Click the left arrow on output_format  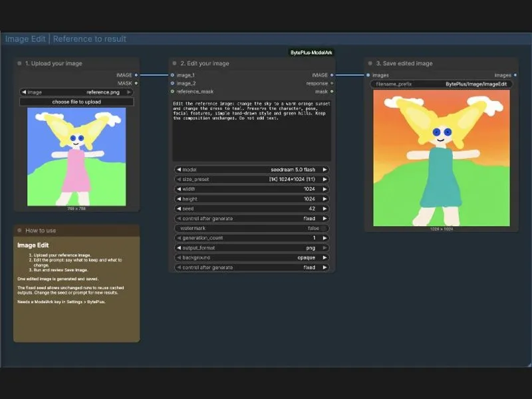179,247
